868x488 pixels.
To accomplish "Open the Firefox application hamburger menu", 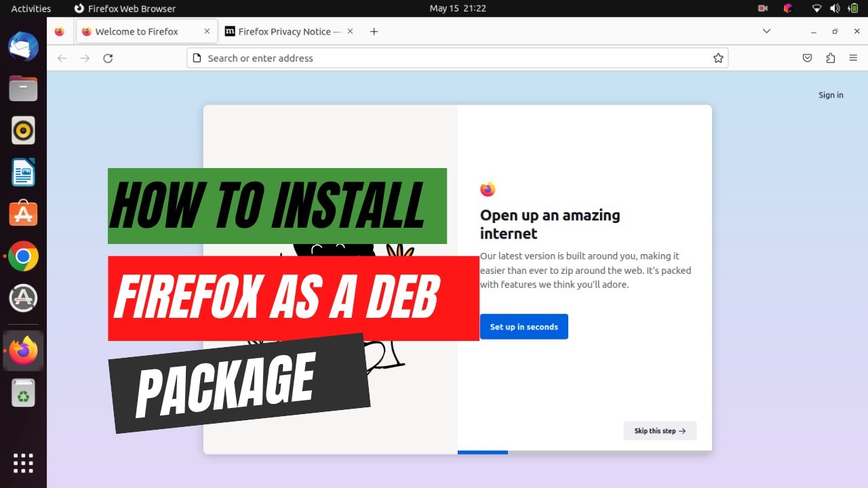I will [854, 58].
